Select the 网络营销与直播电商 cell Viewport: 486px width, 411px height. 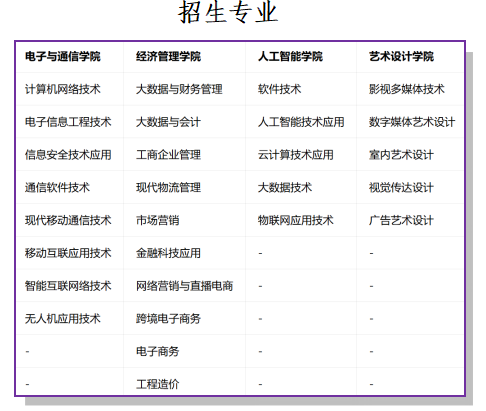coord(185,286)
